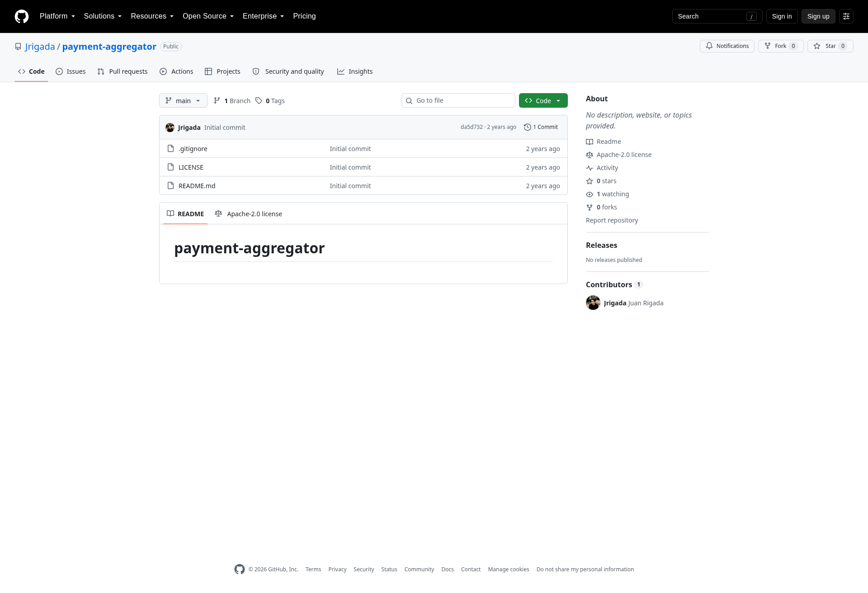Open the Enterprise dropdown
This screenshot has width=868, height=593.
pyautogui.click(x=263, y=16)
